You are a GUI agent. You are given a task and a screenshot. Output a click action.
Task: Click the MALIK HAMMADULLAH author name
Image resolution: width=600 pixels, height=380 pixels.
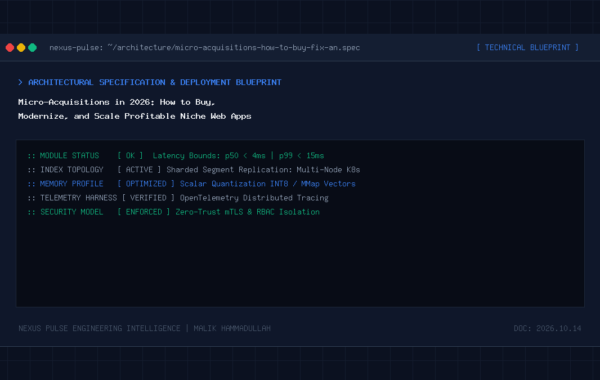[232, 328]
